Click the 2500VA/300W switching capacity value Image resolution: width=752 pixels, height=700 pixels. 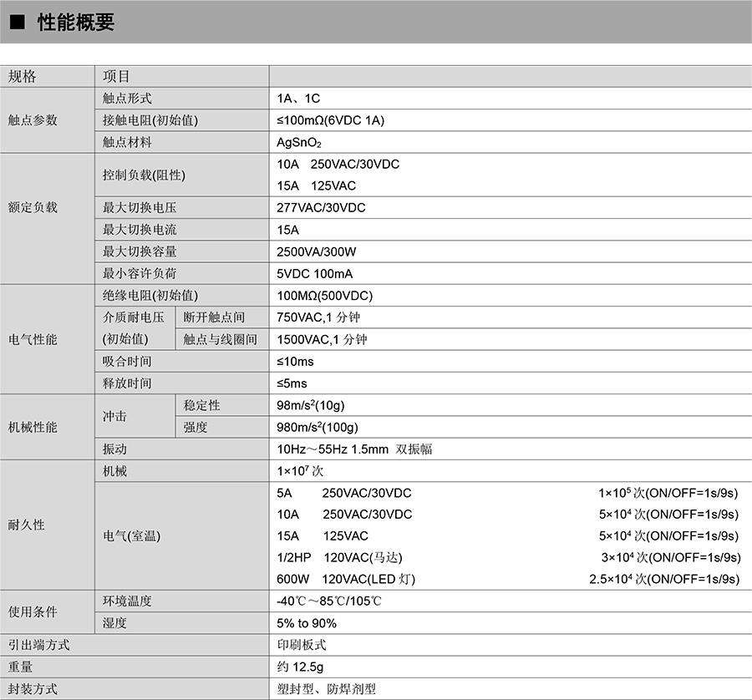tap(317, 251)
